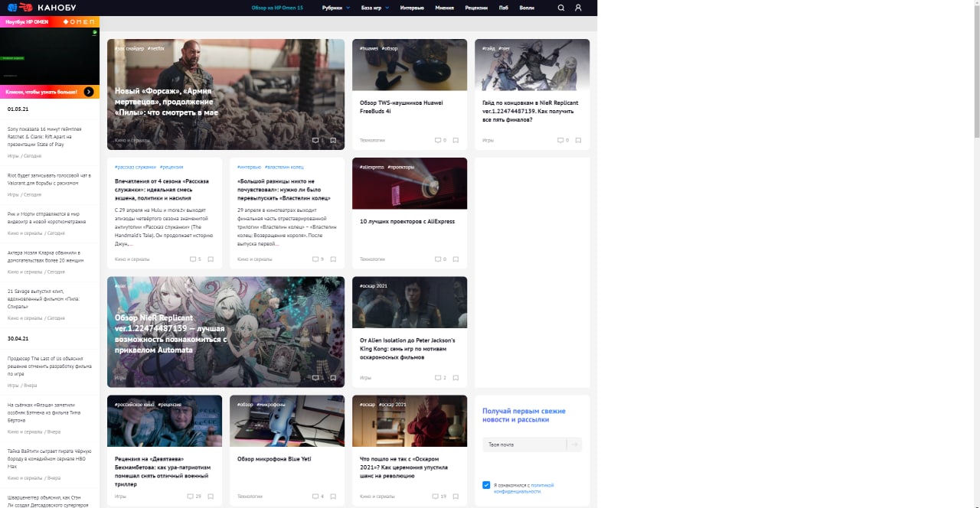Open the AliExpress projector thumbnail image
Image resolution: width=980 pixels, height=508 pixels.
410,184
